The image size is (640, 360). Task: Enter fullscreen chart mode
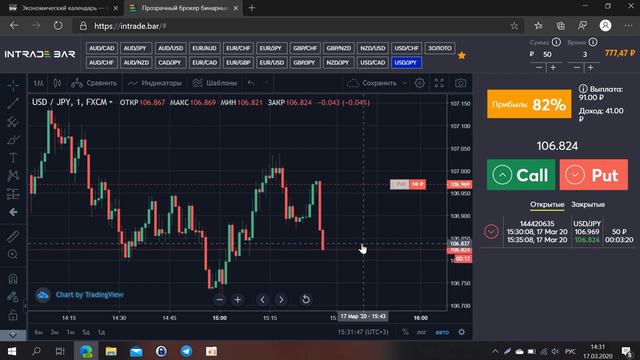coord(439,83)
